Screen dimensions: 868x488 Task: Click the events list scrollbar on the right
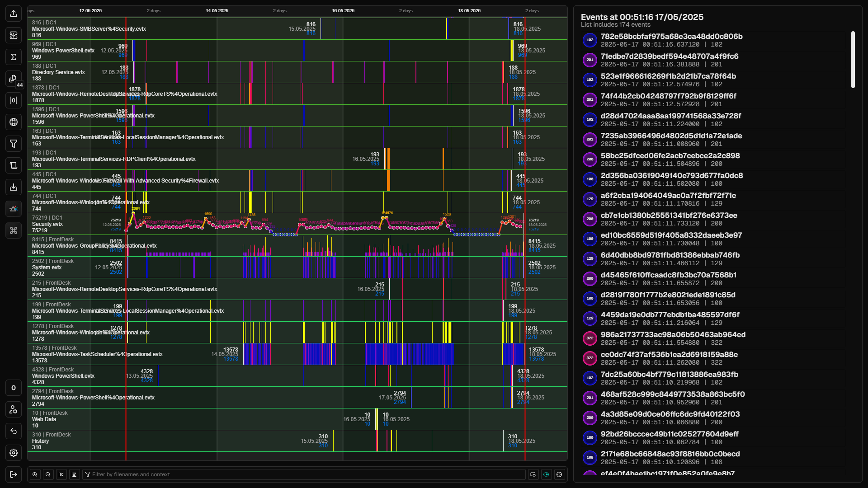[x=854, y=59]
